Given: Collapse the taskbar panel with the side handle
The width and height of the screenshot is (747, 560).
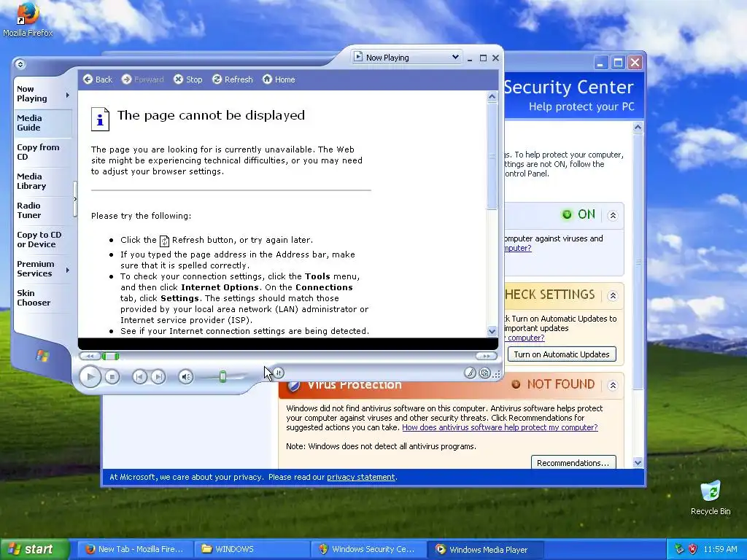Looking at the screenshot, I should [x=75, y=199].
